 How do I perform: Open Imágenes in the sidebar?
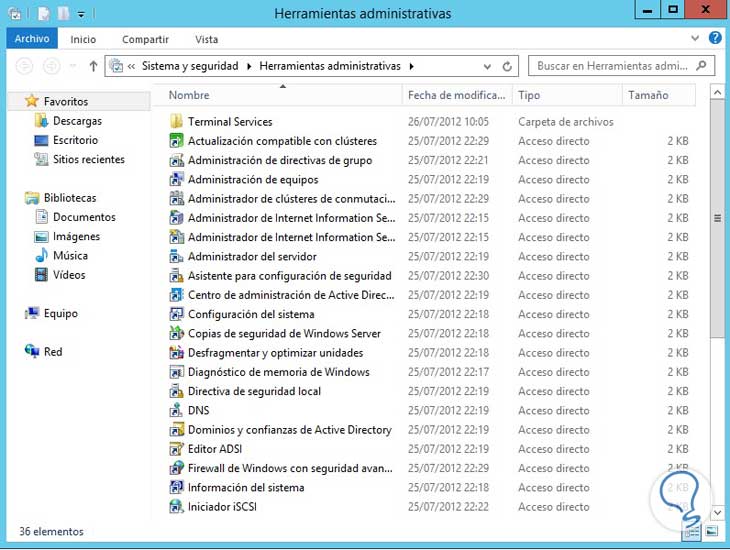76,237
